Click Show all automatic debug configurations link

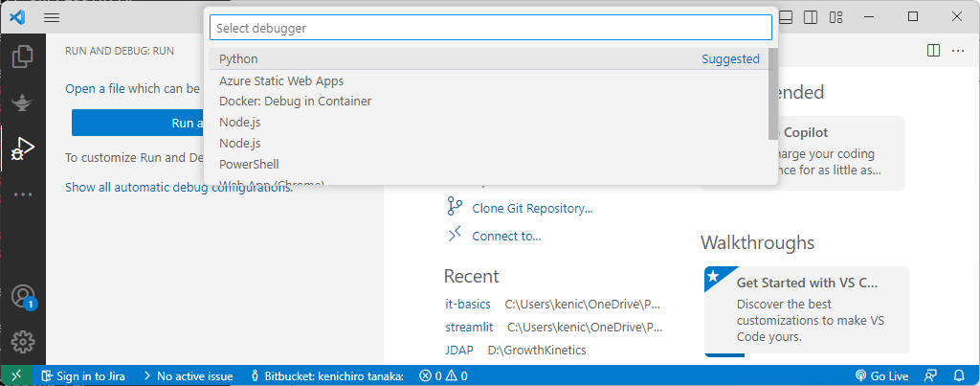point(179,187)
